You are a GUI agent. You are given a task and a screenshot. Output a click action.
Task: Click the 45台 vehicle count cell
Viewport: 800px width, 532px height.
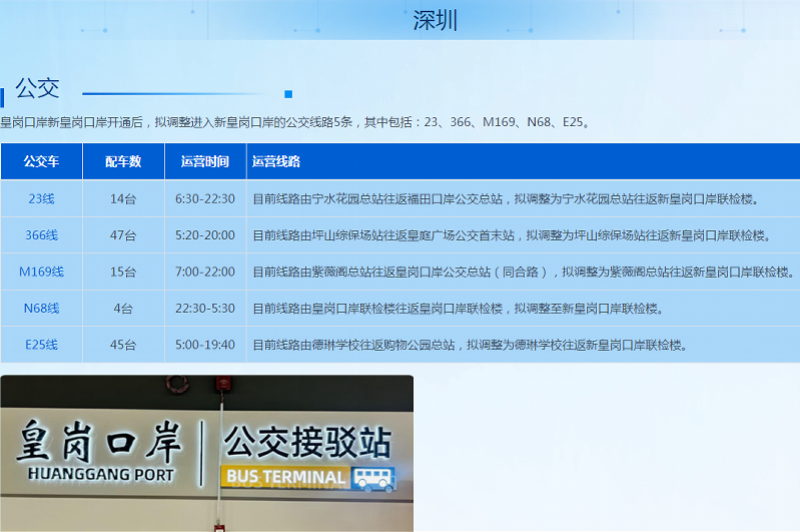123,345
